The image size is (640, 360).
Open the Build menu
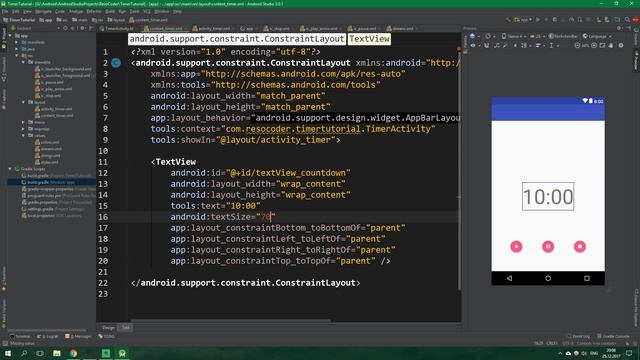110,11
